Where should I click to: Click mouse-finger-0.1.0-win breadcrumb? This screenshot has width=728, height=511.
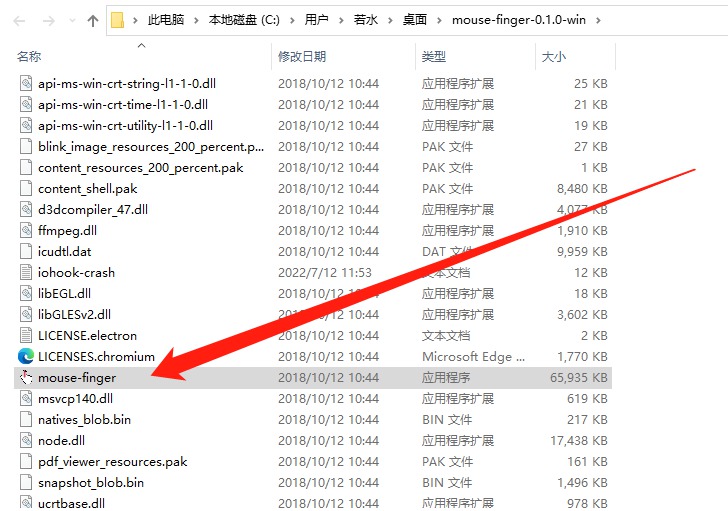[x=519, y=20]
